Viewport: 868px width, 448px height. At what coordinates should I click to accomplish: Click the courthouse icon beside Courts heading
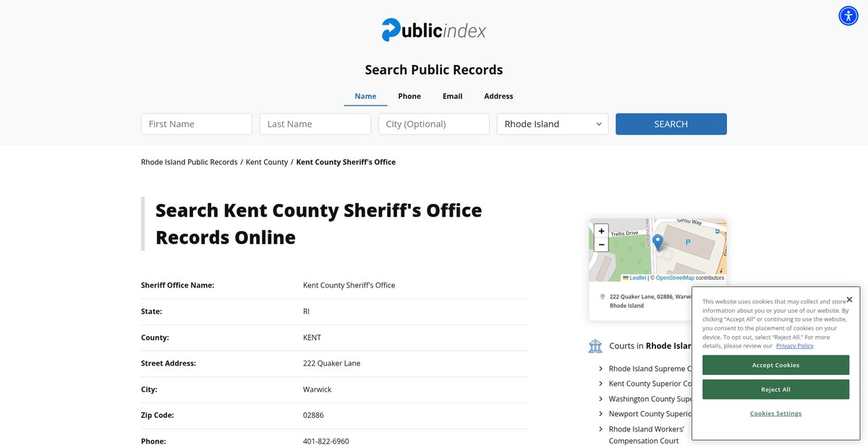(595, 346)
